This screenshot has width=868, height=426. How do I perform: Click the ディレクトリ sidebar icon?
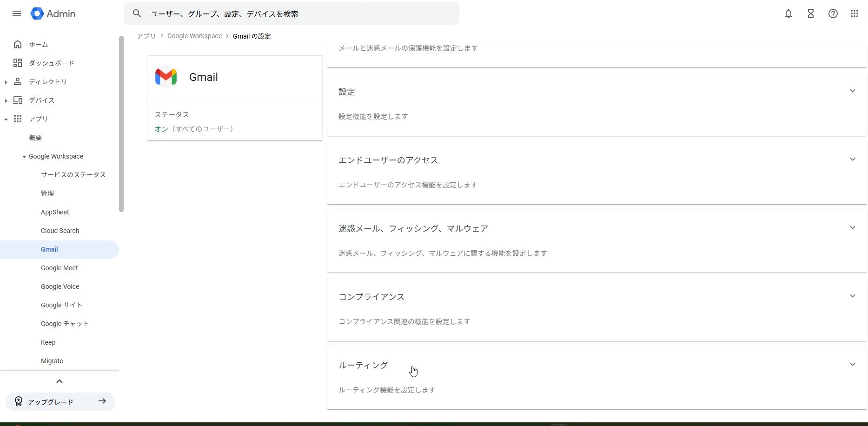coord(18,81)
